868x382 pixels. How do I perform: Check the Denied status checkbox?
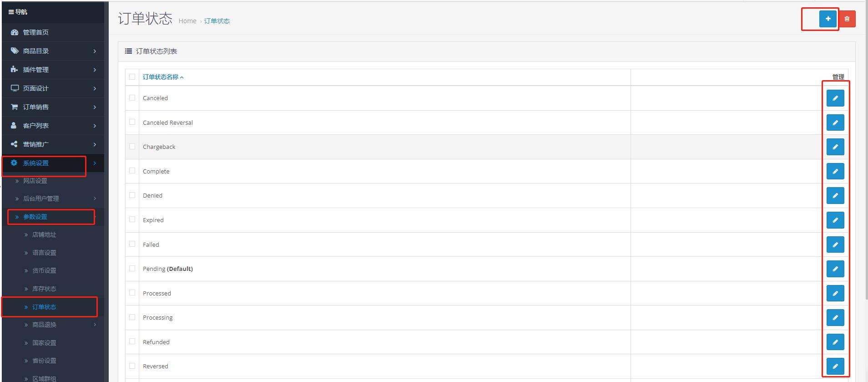pos(132,195)
